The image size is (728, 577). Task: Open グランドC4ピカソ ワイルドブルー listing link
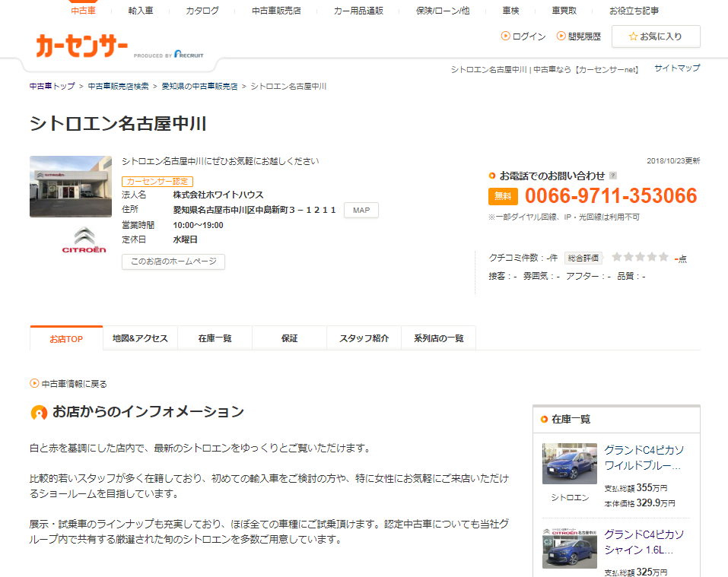click(644, 458)
